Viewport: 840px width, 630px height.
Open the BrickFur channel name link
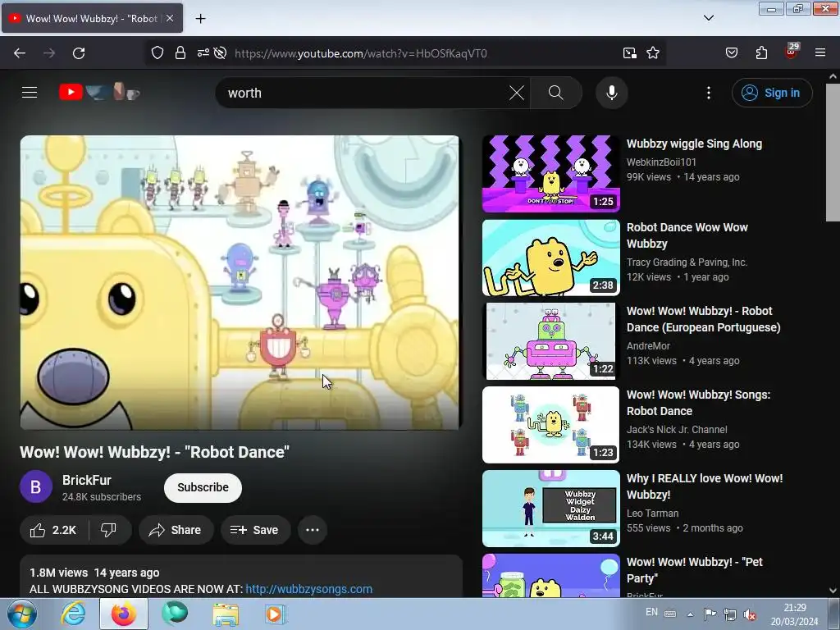click(87, 480)
